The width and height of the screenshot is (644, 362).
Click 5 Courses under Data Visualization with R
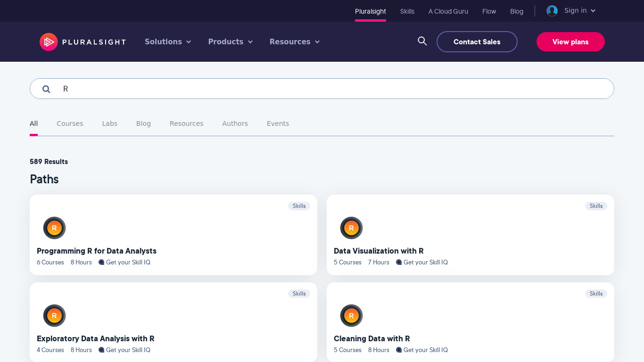pyautogui.click(x=347, y=263)
